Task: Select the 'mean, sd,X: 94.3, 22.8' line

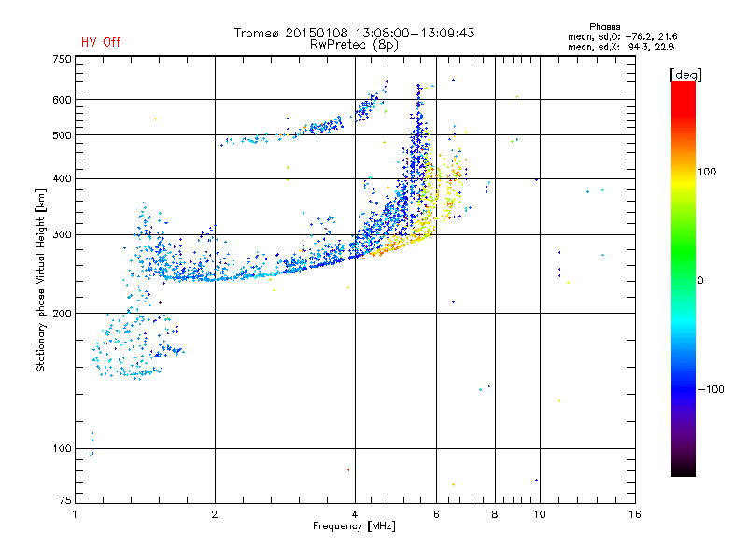Action: 621,47
